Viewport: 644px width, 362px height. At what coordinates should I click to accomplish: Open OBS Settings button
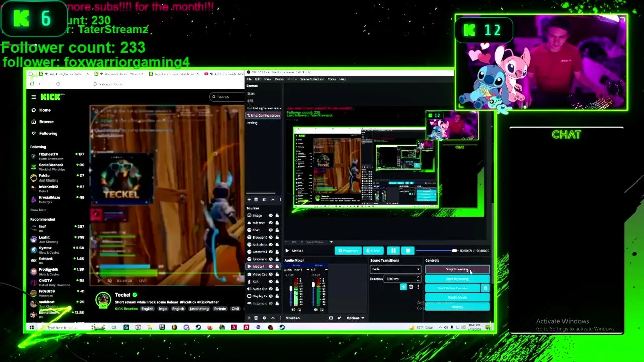coord(457,306)
